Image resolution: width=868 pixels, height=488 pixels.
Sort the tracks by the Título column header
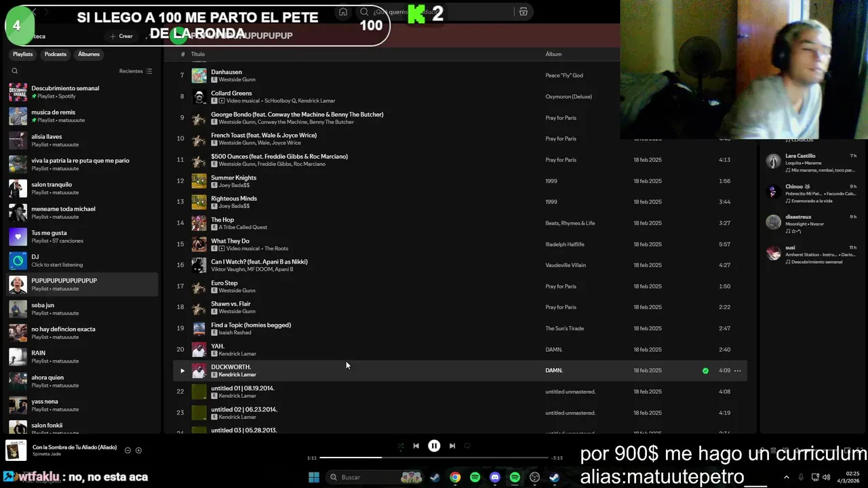point(198,54)
